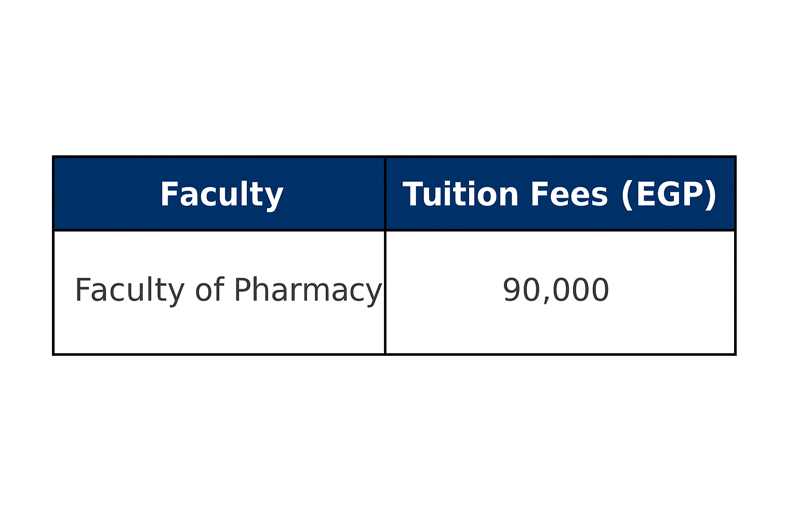Click the table's top border
The height and width of the screenshot is (532, 798).
[394, 156]
